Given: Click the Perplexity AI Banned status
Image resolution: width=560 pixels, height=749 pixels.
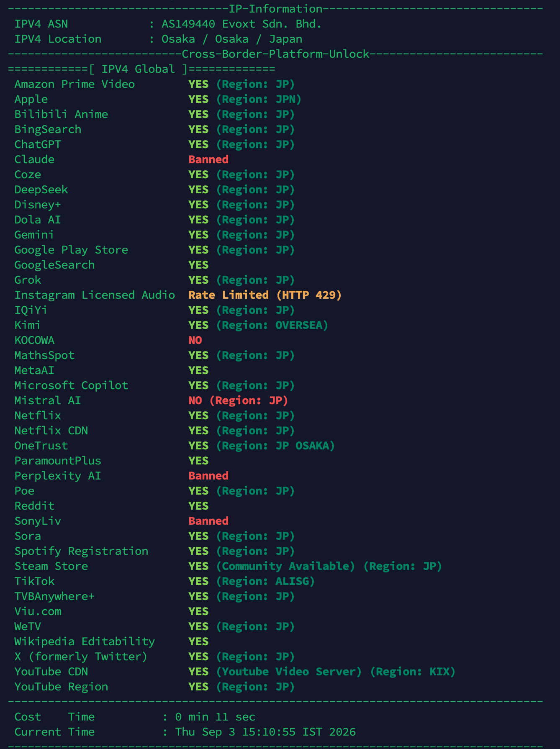Looking at the screenshot, I should pyautogui.click(x=208, y=476).
